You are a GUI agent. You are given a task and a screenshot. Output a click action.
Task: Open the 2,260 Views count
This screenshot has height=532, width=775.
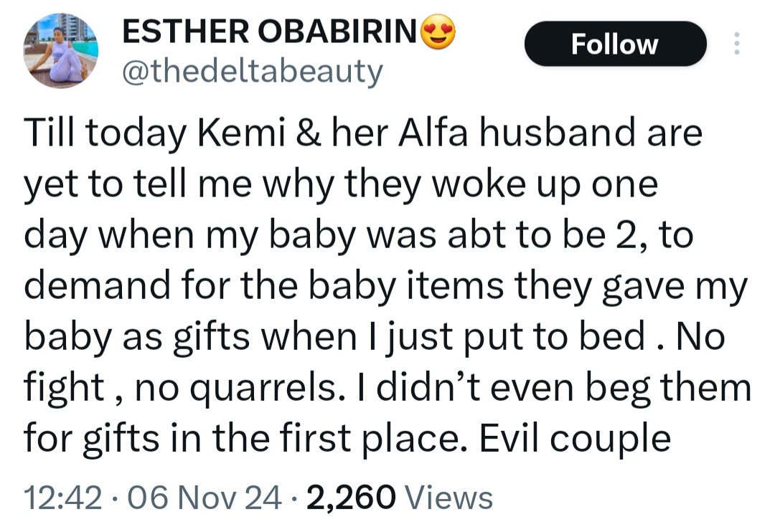pyautogui.click(x=350, y=496)
